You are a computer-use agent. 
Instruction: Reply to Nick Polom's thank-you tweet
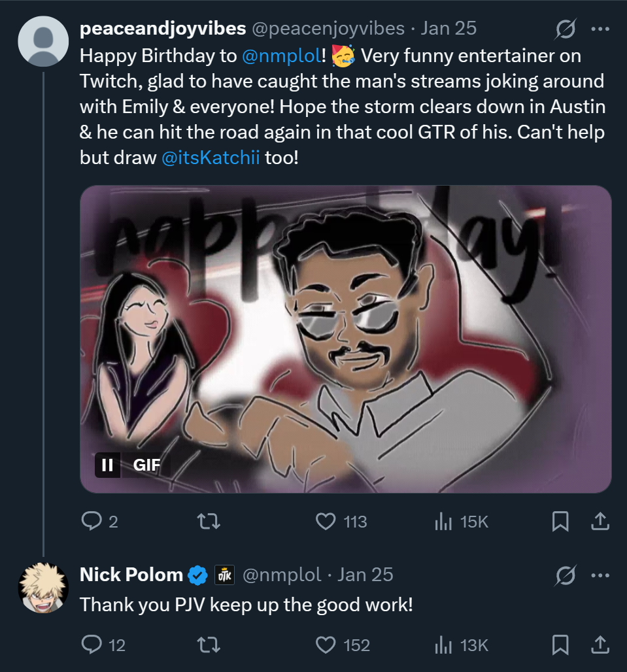click(90, 645)
